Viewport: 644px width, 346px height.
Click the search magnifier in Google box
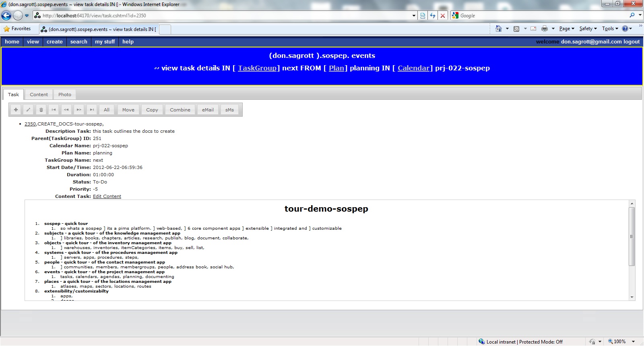coord(632,15)
